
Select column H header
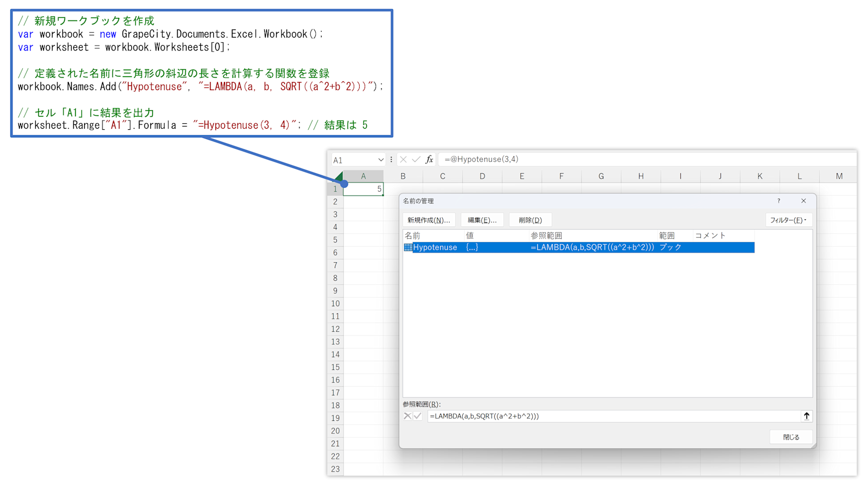pos(641,176)
